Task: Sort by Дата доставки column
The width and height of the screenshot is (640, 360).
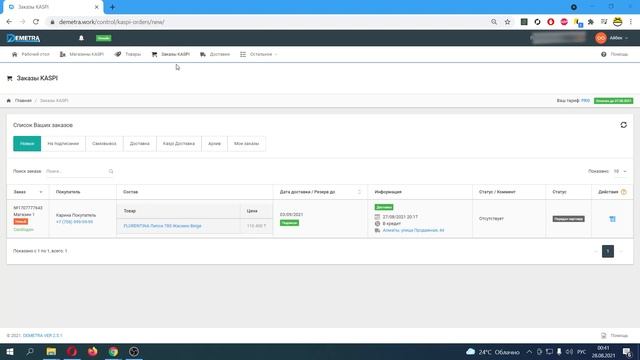Action: click(320, 192)
